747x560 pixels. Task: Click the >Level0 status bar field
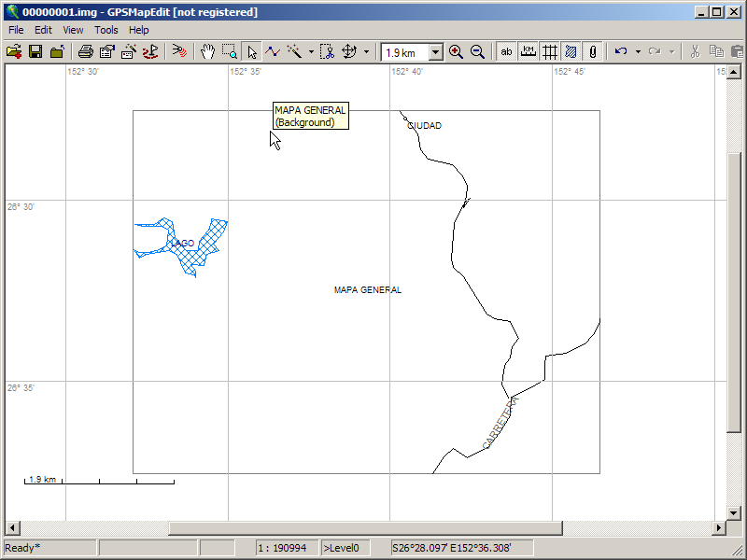(x=354, y=548)
